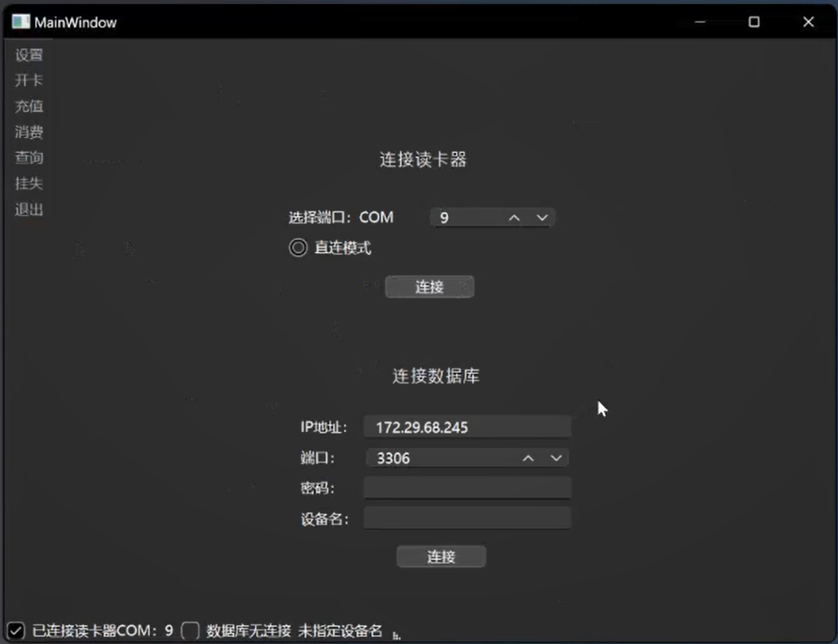The height and width of the screenshot is (644, 838).
Task: Open the 设置 sidebar item
Action: (29, 54)
